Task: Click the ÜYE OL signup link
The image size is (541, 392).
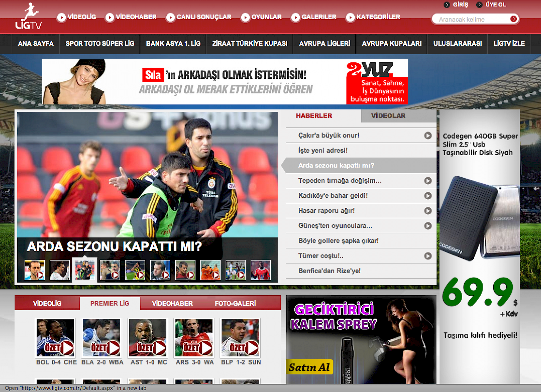Action: point(495,5)
